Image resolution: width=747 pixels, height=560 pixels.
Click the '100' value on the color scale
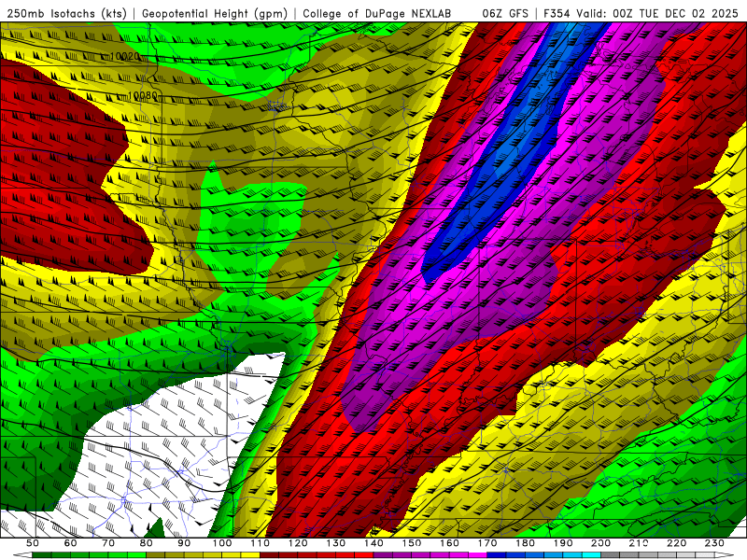point(222,543)
